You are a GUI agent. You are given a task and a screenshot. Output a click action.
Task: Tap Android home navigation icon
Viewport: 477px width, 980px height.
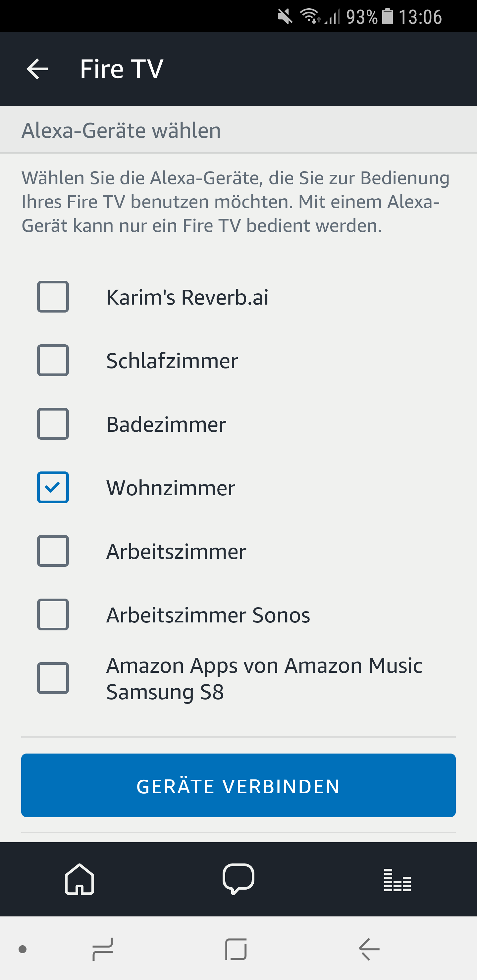pos(236,949)
